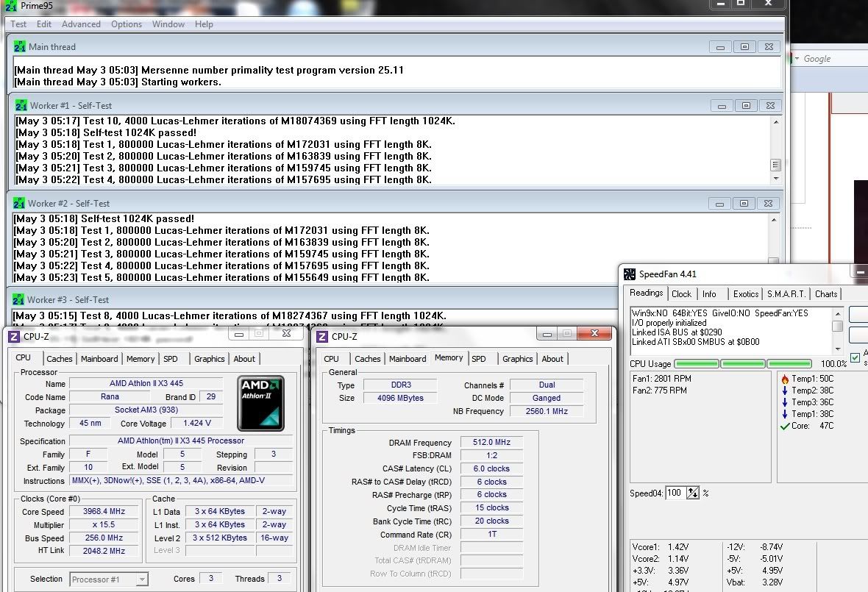Viewport: 868px width, 592px height.
Task: Click the Worker #3 Self-Test window icon
Action: point(18,299)
